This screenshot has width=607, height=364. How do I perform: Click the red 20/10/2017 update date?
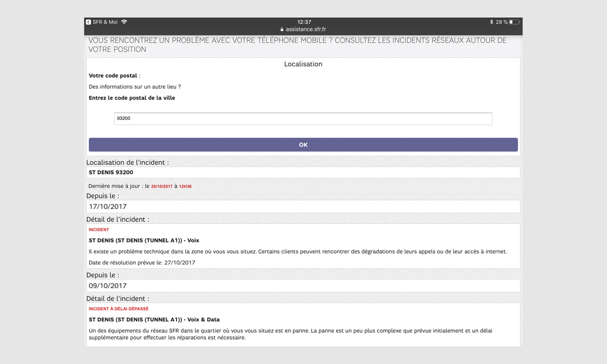pyautogui.click(x=162, y=186)
